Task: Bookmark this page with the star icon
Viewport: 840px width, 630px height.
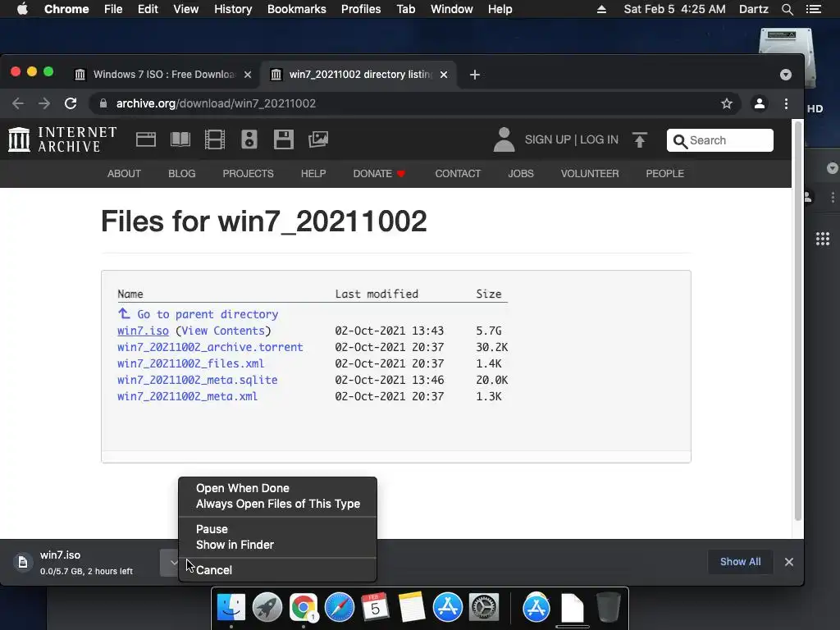Action: click(727, 103)
